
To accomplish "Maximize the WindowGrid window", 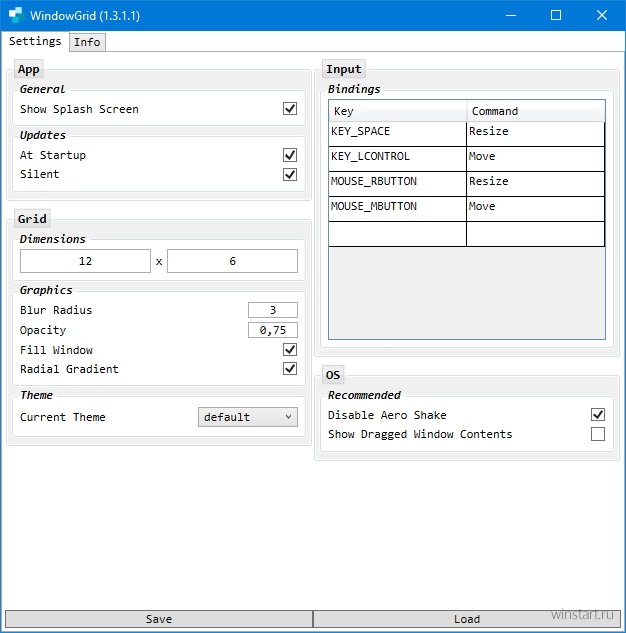I will click(556, 15).
